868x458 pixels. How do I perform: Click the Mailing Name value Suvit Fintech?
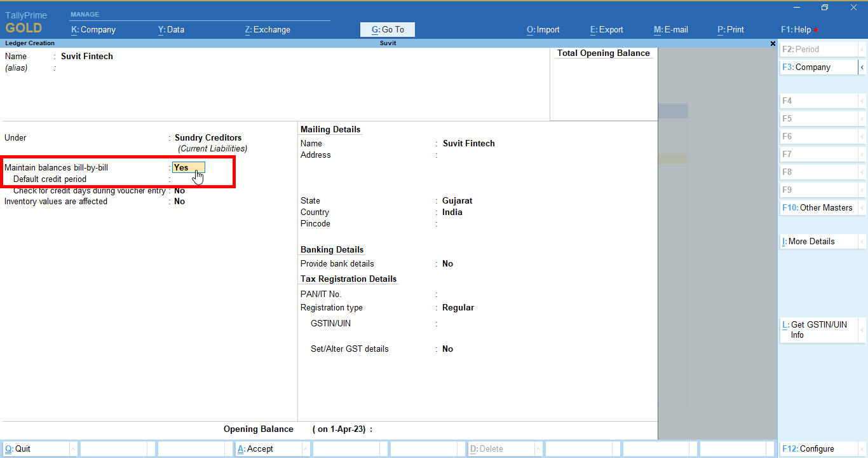tap(469, 143)
